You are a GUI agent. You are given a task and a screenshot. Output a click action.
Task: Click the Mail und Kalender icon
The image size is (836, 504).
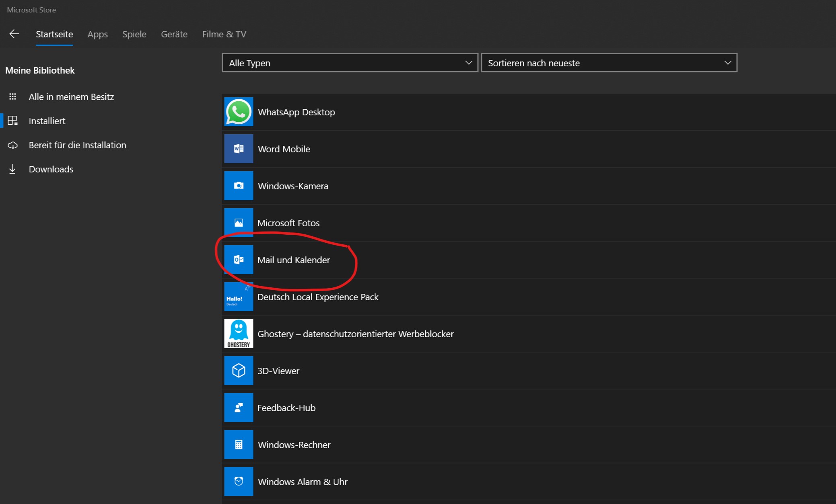pyautogui.click(x=239, y=260)
